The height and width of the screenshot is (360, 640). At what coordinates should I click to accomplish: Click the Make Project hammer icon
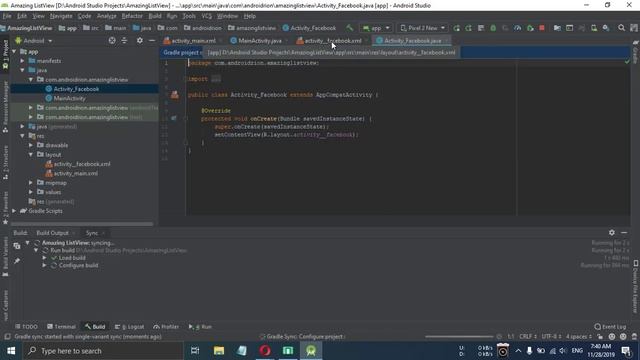tap(349, 28)
